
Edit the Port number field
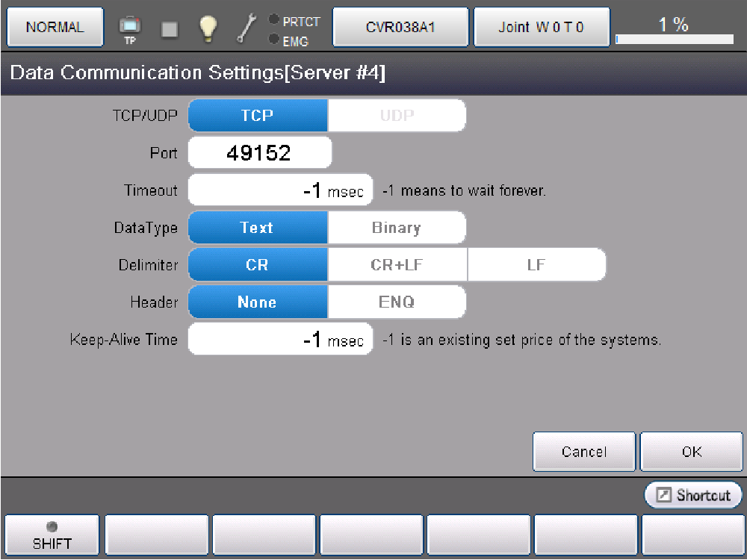pyautogui.click(x=259, y=153)
